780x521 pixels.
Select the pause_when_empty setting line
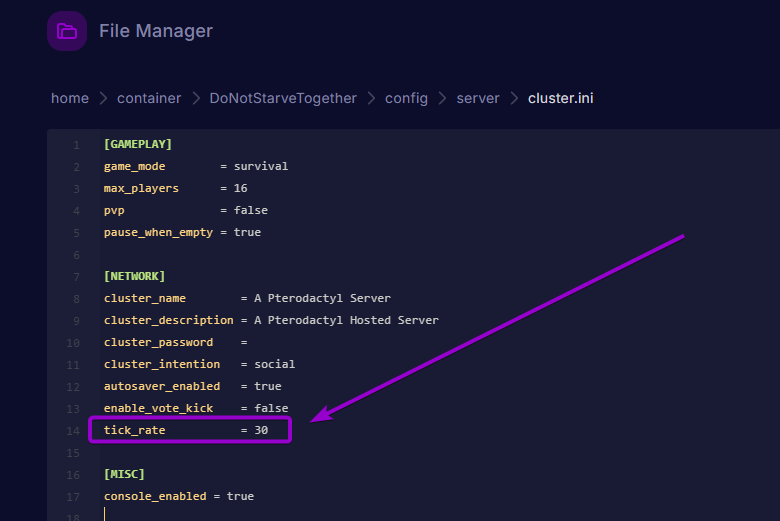pyautogui.click(x=182, y=232)
